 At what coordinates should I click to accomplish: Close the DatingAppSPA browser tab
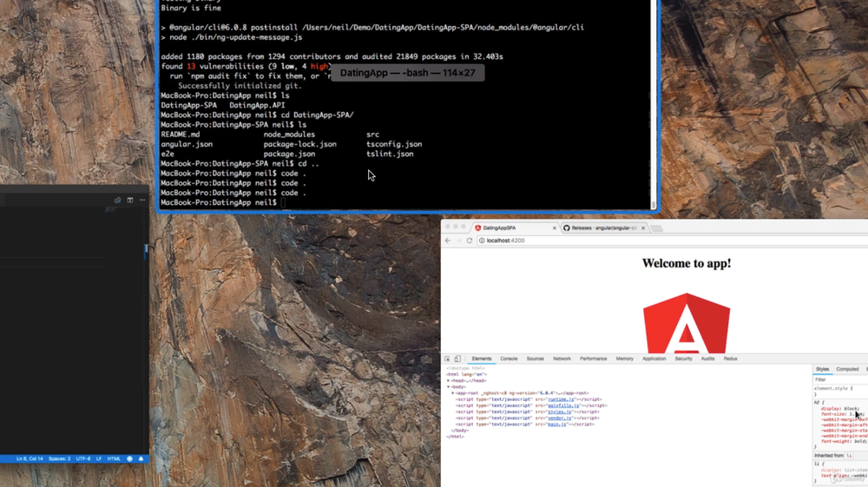554,228
